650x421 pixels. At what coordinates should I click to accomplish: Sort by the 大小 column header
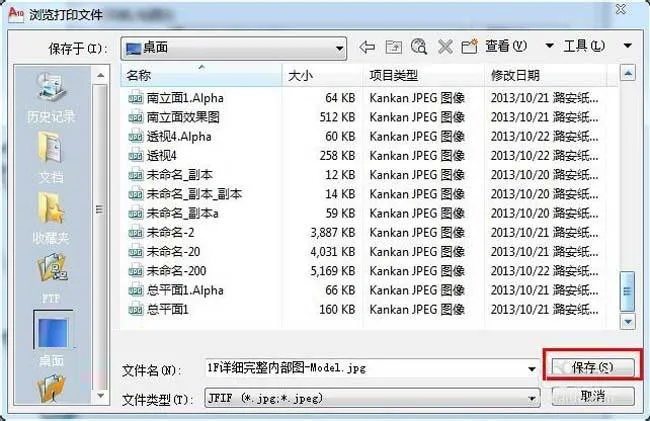(322, 75)
